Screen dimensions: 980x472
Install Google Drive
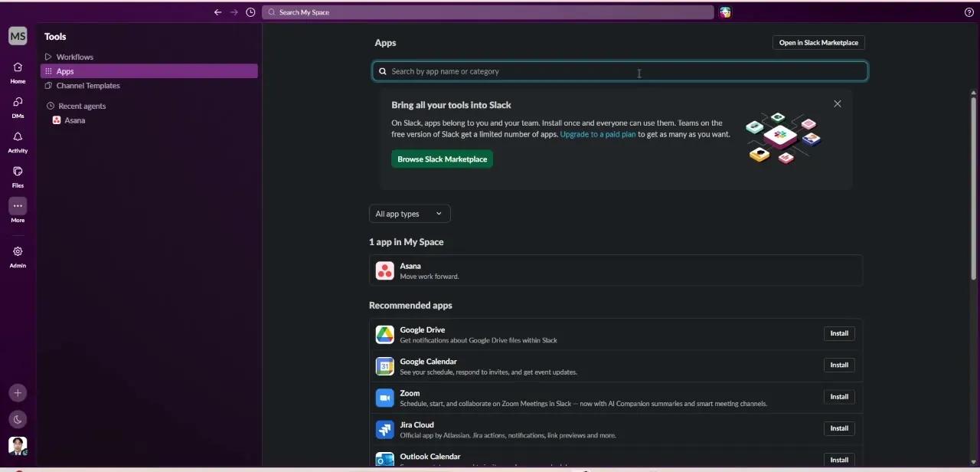(839, 333)
